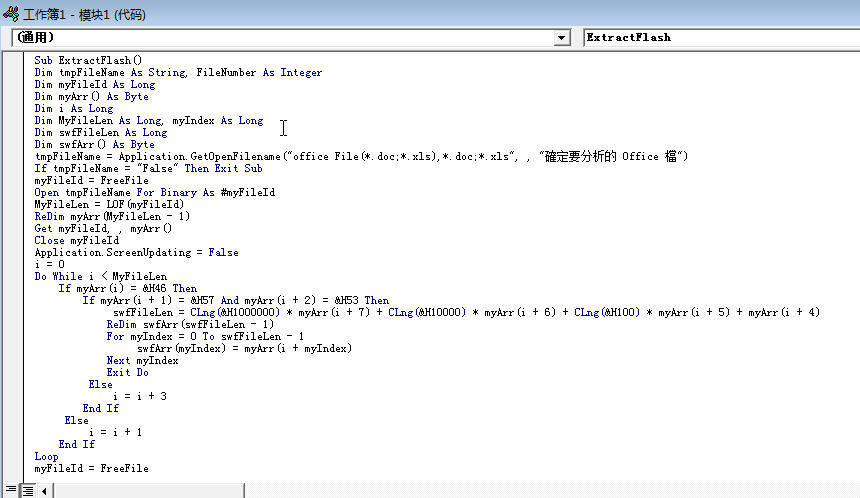
Task: Place cursor on Sub ExtractFlash() line
Action: [x=88, y=60]
